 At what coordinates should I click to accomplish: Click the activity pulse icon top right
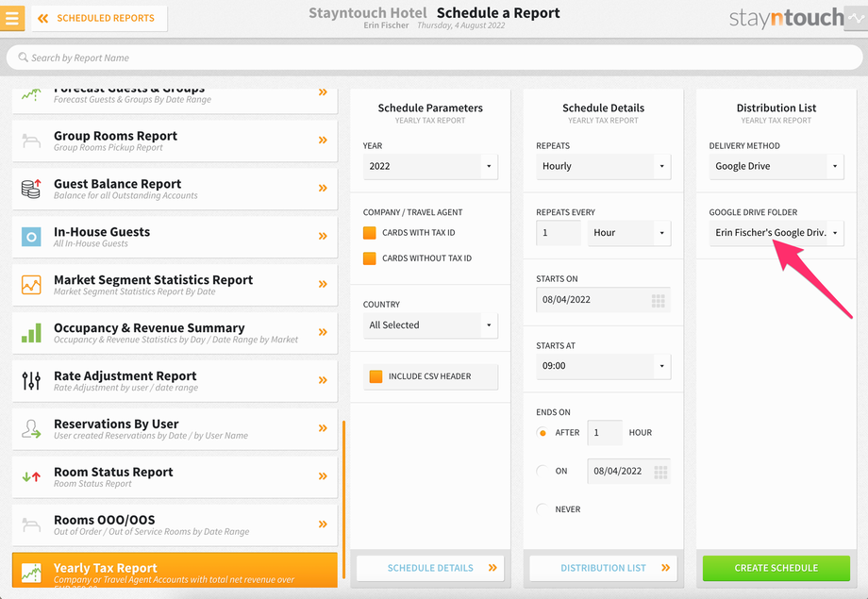(x=856, y=18)
